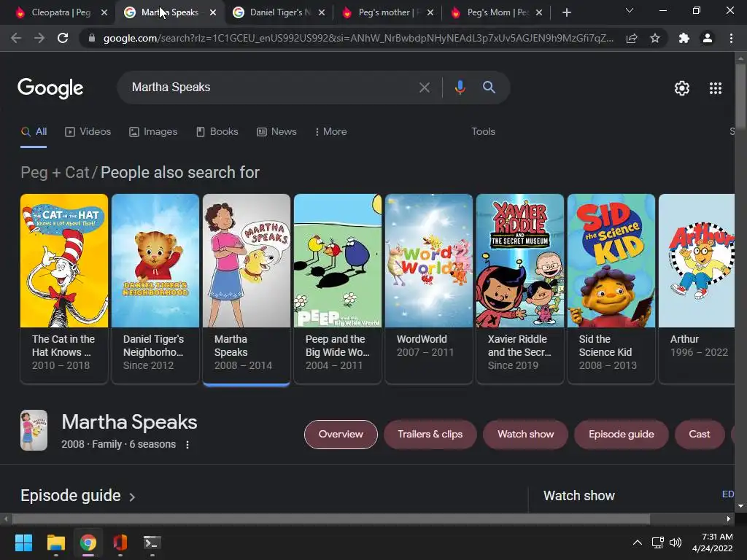747x560 pixels.
Task: Open the Episode guide chevron
Action: (132, 497)
